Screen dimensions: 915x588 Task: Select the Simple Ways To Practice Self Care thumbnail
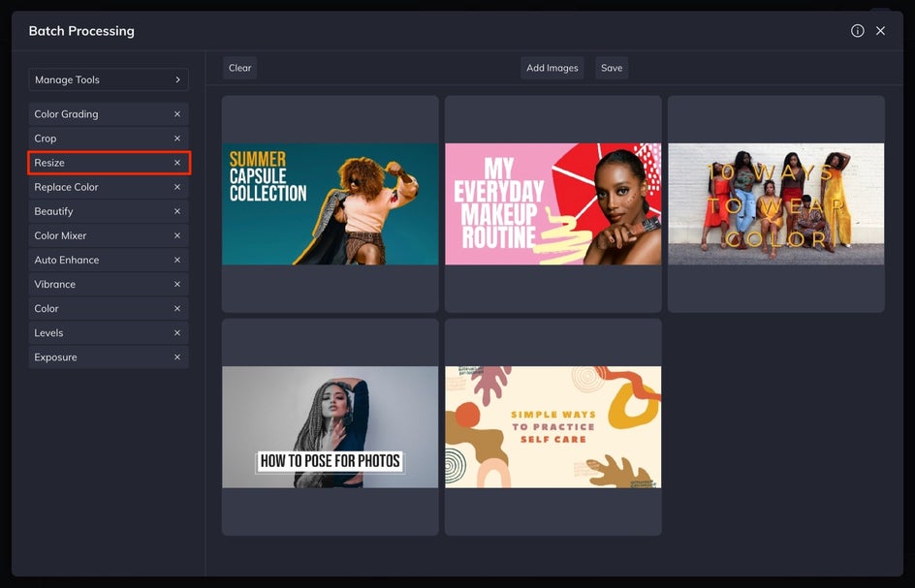point(553,427)
